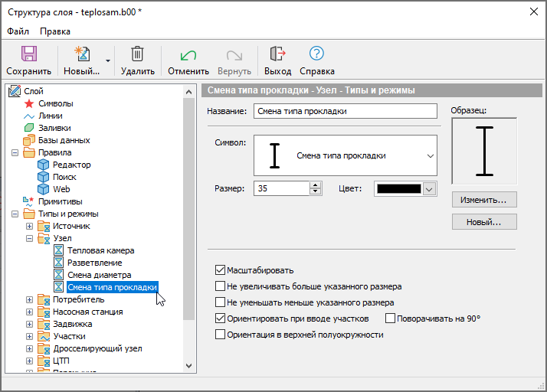Click the Изменить... button
The height and width of the screenshot is (392, 547).
[x=483, y=200]
